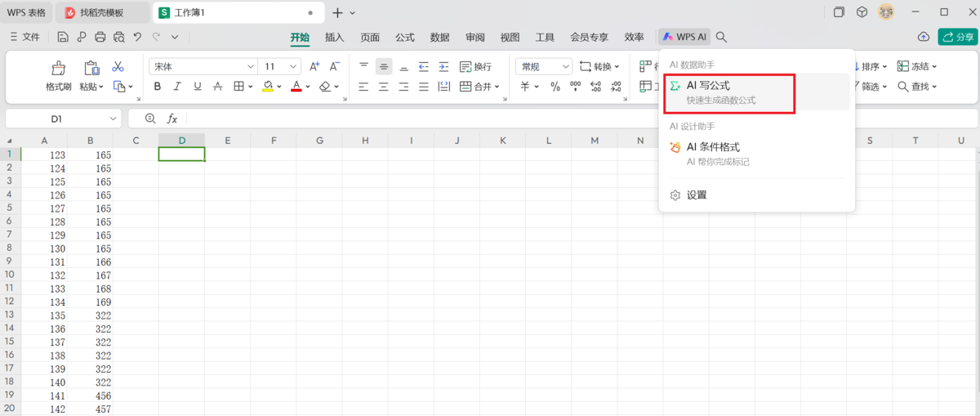Open the 文件 (File) menu
The height and width of the screenshot is (416, 980).
[24, 37]
